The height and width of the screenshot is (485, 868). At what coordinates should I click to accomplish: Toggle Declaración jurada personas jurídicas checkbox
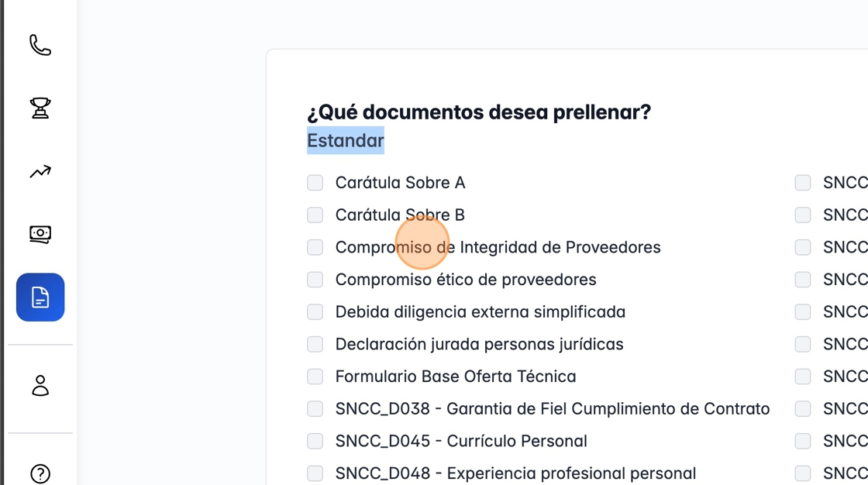click(315, 344)
